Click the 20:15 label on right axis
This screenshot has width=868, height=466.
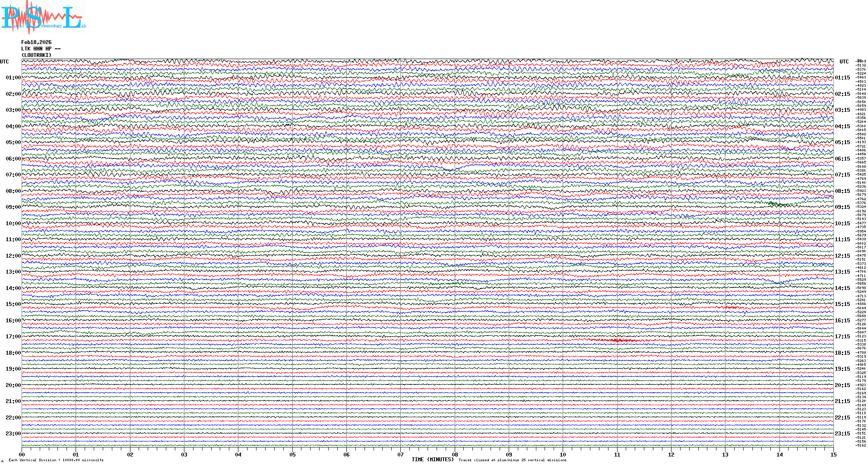pos(842,385)
